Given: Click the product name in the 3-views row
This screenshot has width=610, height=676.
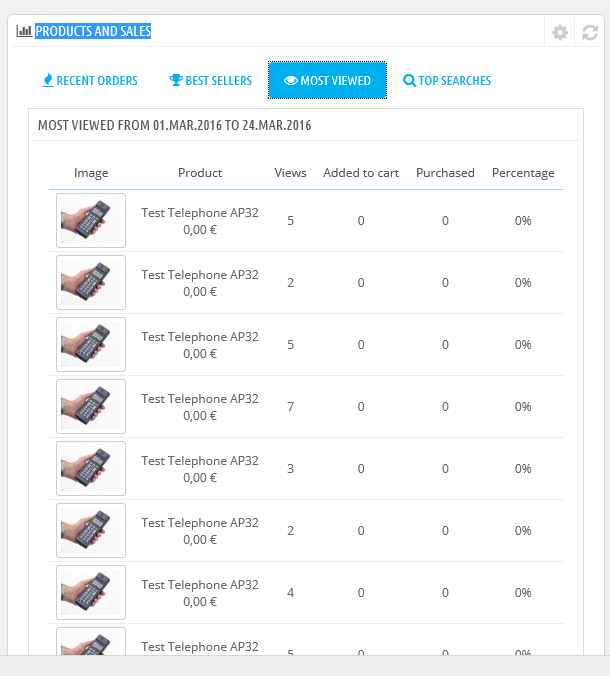Looking at the screenshot, I should pos(200,461).
